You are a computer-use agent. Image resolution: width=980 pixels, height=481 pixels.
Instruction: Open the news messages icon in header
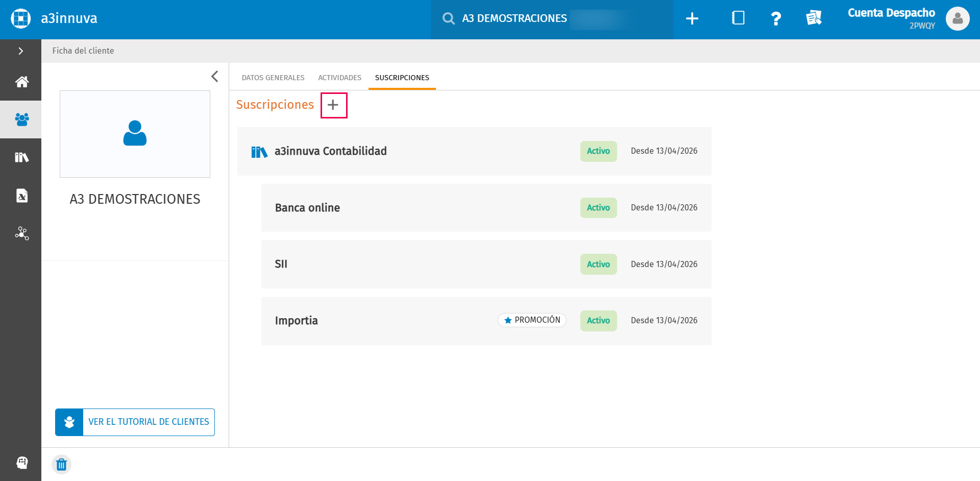pos(814,18)
